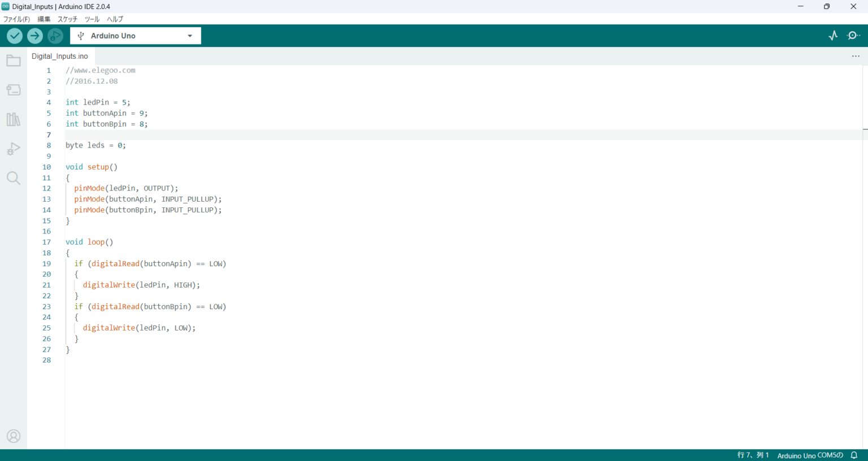Viewport: 868px width, 461px height.
Task: Open the Sketchbook folder panel
Action: [x=14, y=61]
